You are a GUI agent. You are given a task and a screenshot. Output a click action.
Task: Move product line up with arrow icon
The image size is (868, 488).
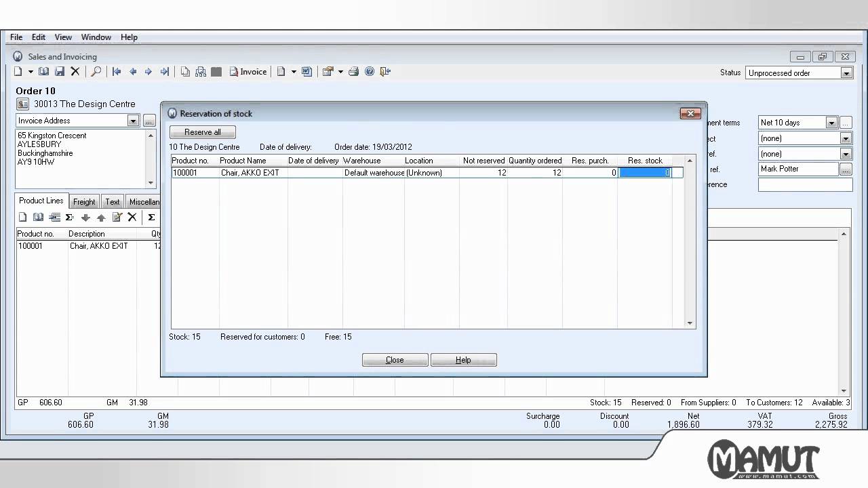point(101,217)
